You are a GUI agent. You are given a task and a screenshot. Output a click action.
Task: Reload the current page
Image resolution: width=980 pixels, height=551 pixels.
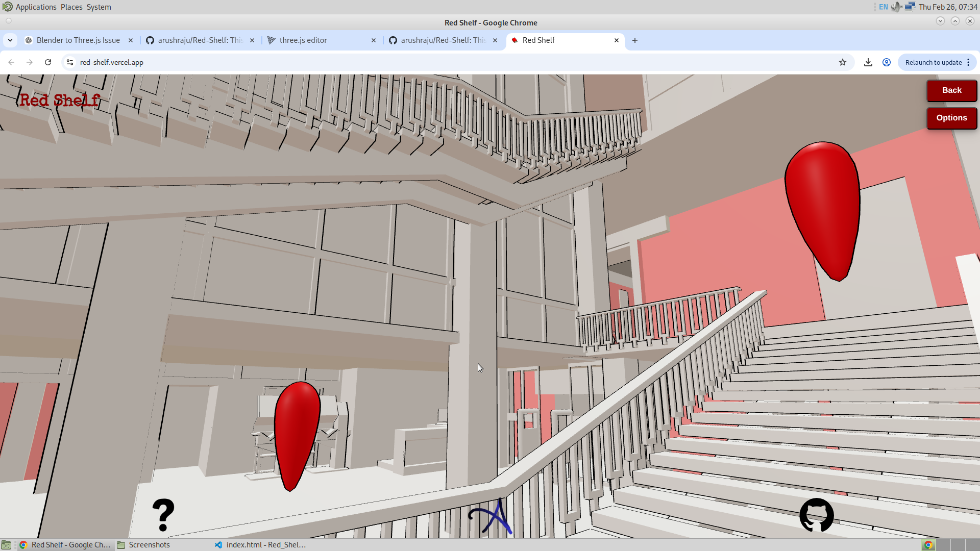(x=48, y=62)
